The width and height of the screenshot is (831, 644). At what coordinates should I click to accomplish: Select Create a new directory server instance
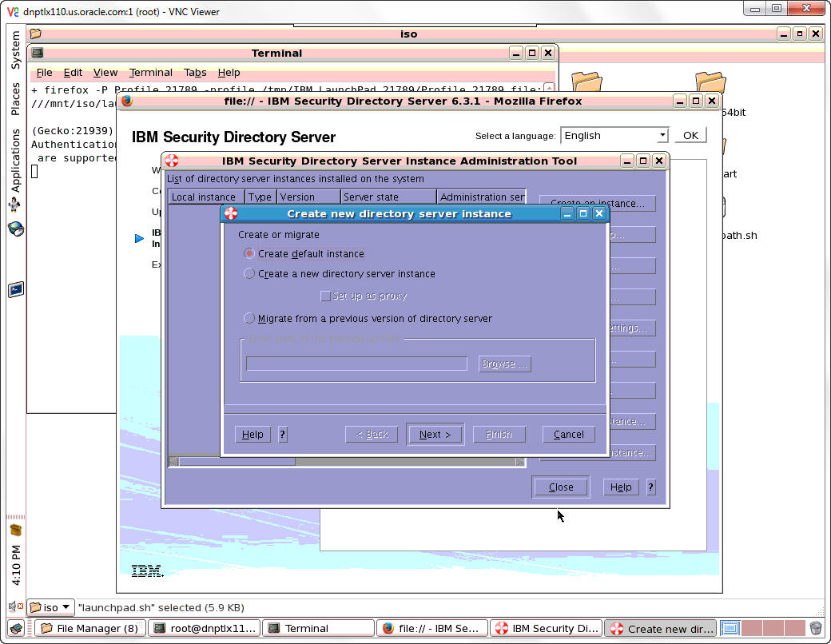pyautogui.click(x=249, y=273)
